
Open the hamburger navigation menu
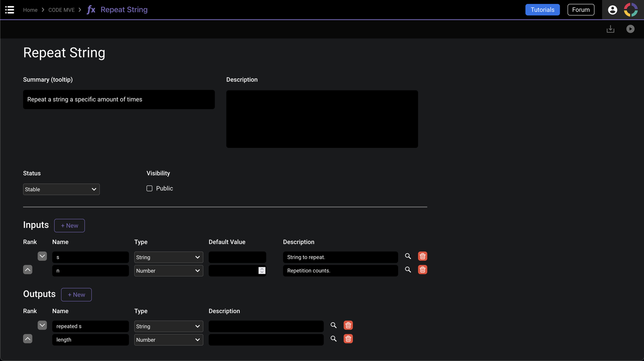click(10, 10)
